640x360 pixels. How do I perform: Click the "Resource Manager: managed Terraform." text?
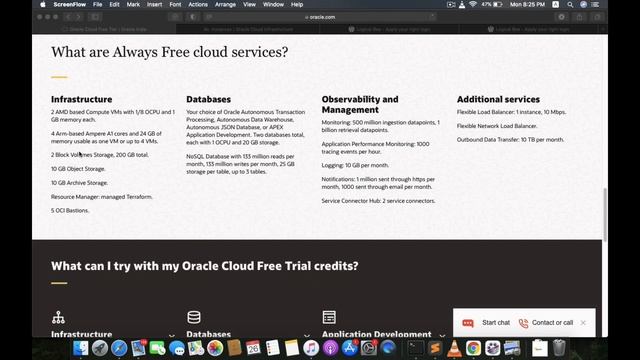[x=102, y=197]
